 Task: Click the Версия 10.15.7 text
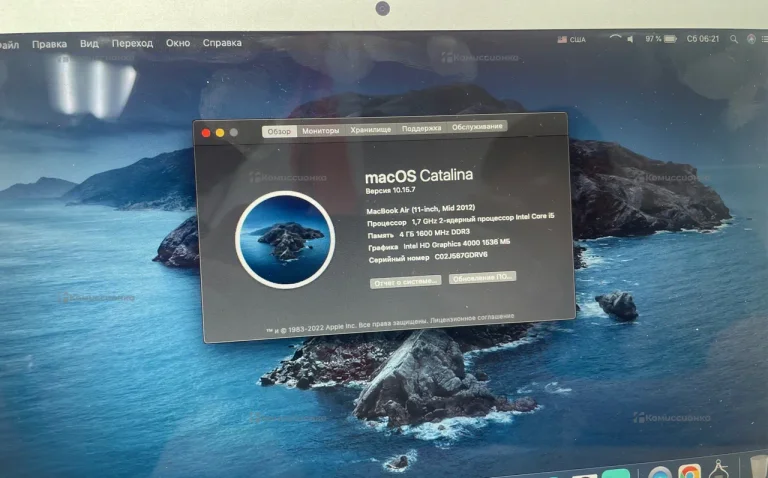point(390,190)
